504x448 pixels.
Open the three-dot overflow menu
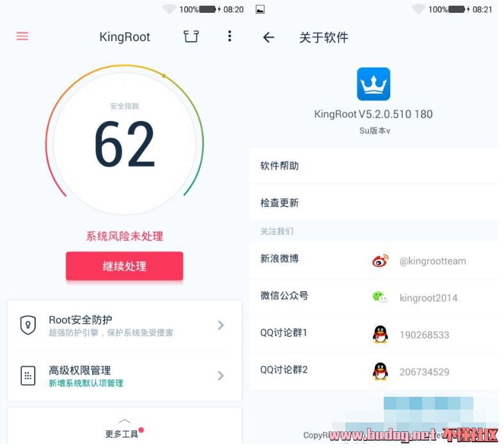(x=230, y=36)
